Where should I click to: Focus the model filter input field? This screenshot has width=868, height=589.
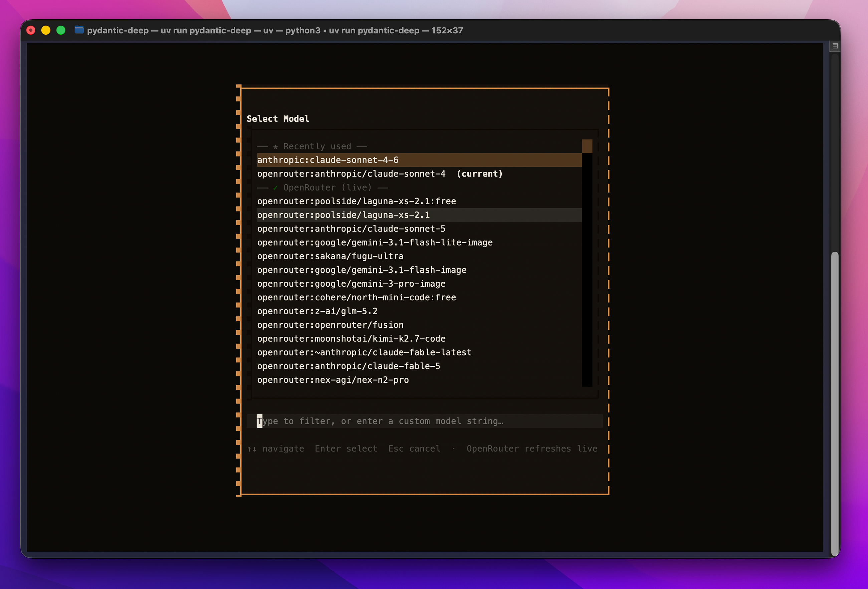(425, 421)
